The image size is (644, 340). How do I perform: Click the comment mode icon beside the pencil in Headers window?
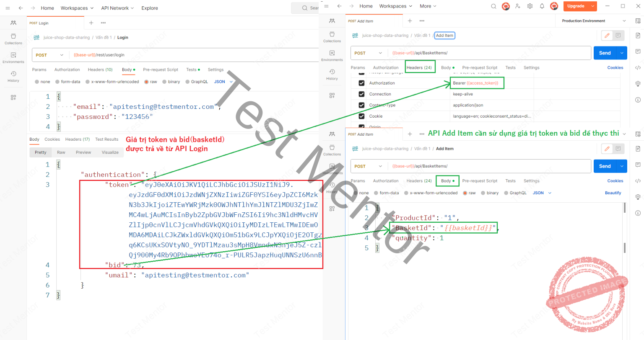(x=618, y=36)
